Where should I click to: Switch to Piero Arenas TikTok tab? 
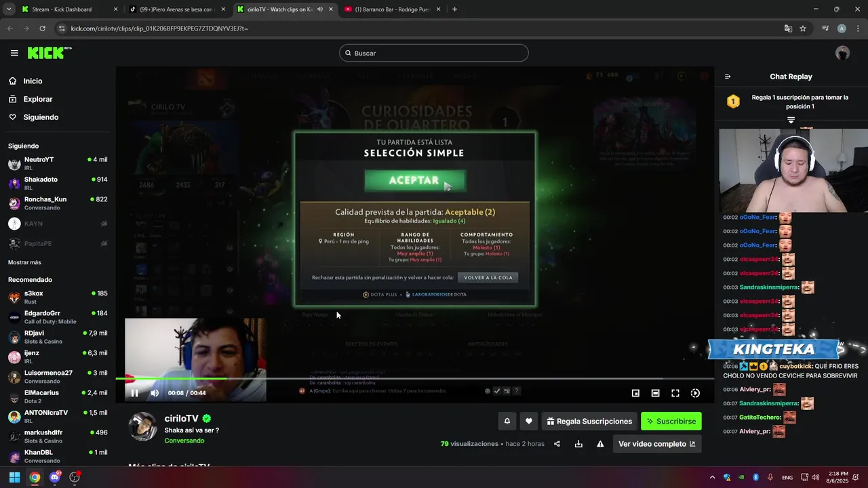point(176,9)
